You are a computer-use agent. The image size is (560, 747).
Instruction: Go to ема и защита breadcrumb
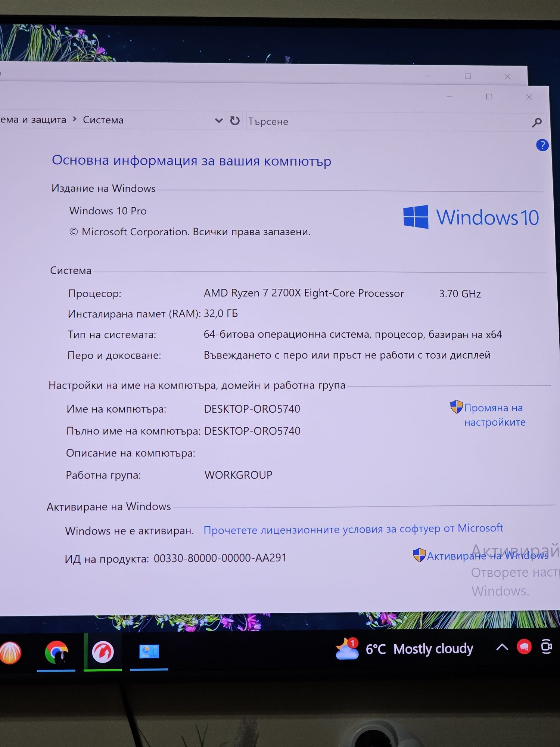[x=33, y=120]
